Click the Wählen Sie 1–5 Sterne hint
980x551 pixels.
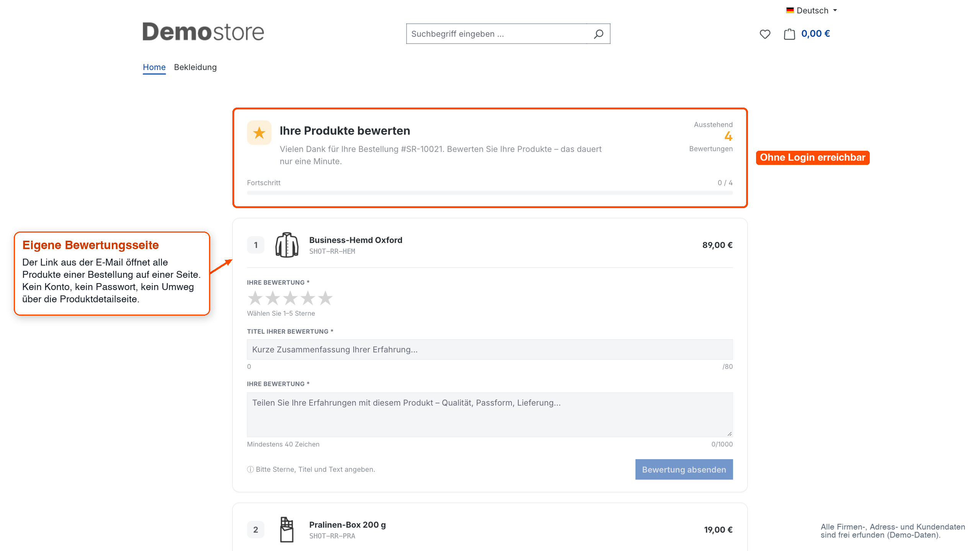pos(281,313)
